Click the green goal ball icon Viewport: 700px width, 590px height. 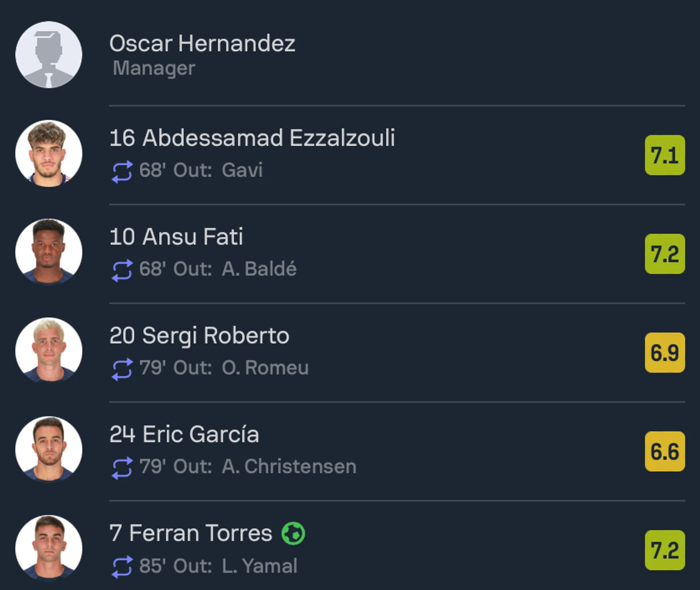tap(293, 533)
